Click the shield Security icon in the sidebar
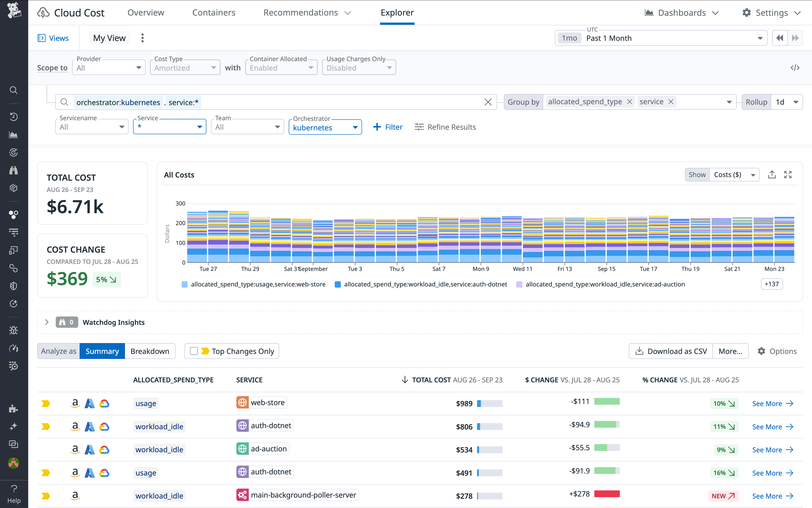The image size is (812, 508). 14,286
